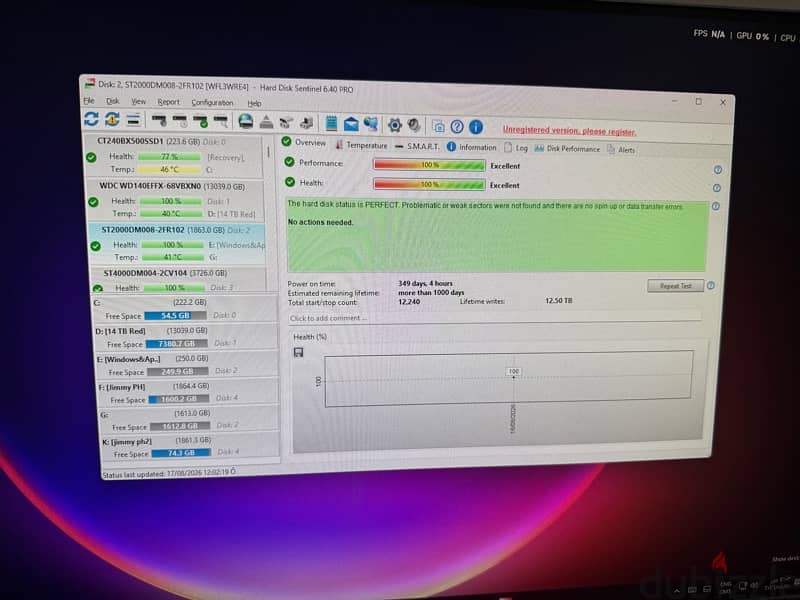Switch to the Overview tab
Viewport: 800px width, 600px height.
[x=304, y=142]
